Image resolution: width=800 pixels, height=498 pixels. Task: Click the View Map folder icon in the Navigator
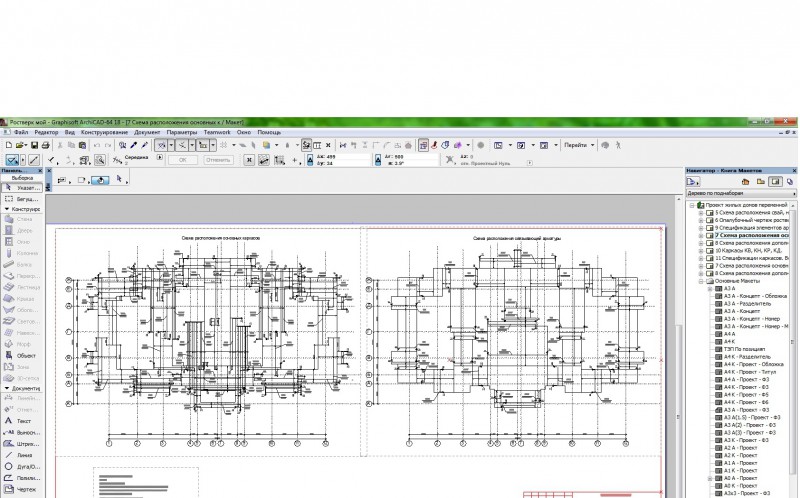(x=760, y=181)
